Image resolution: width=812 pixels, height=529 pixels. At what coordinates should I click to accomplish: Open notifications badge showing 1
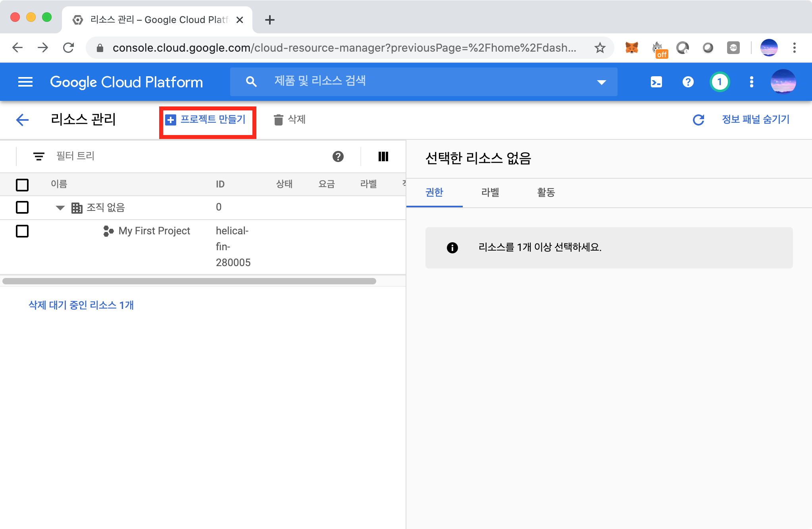[x=720, y=82]
